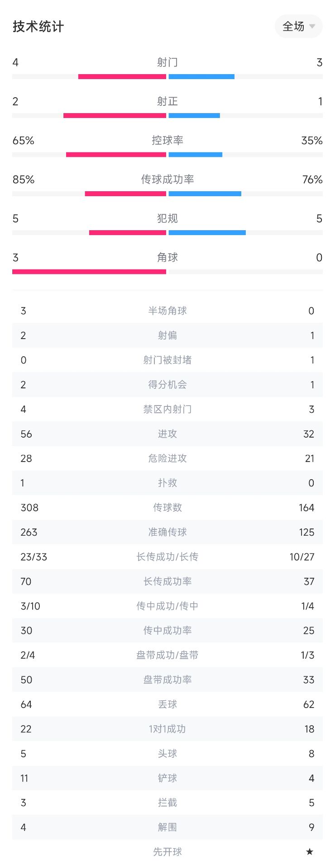Select the 半场角球 row
335x868 pixels.
point(167,311)
